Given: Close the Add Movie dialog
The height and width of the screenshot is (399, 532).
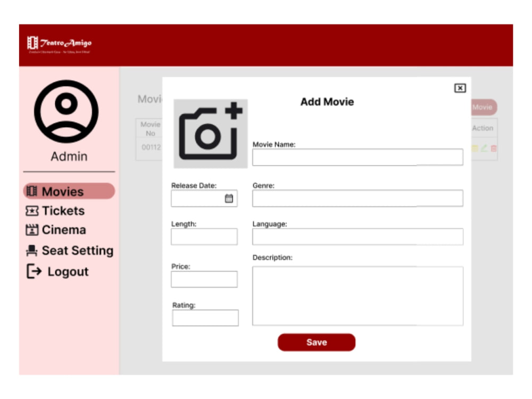Looking at the screenshot, I should pyautogui.click(x=460, y=88).
